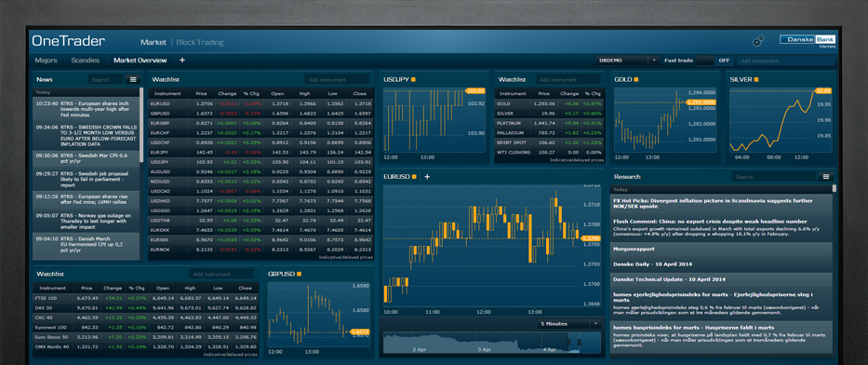
Task: Select the Euro Stoxx 50 index row
Action: click(x=145, y=337)
